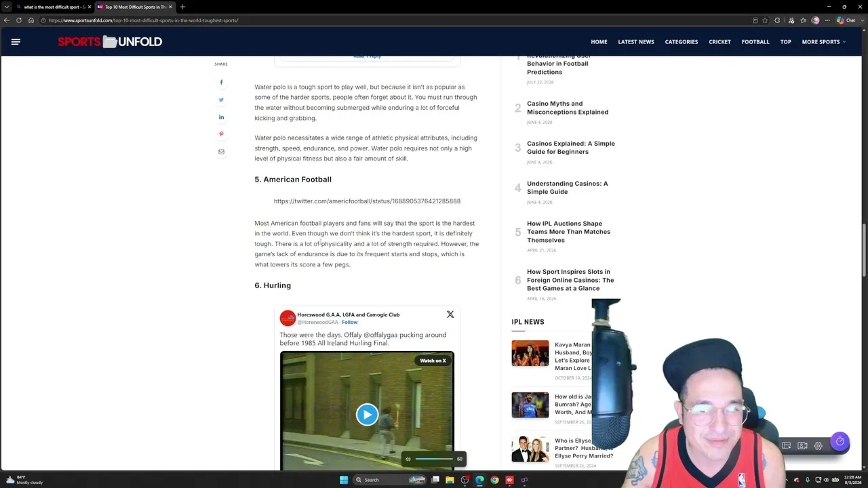Click the '6. Hurling' heading

pos(273,285)
